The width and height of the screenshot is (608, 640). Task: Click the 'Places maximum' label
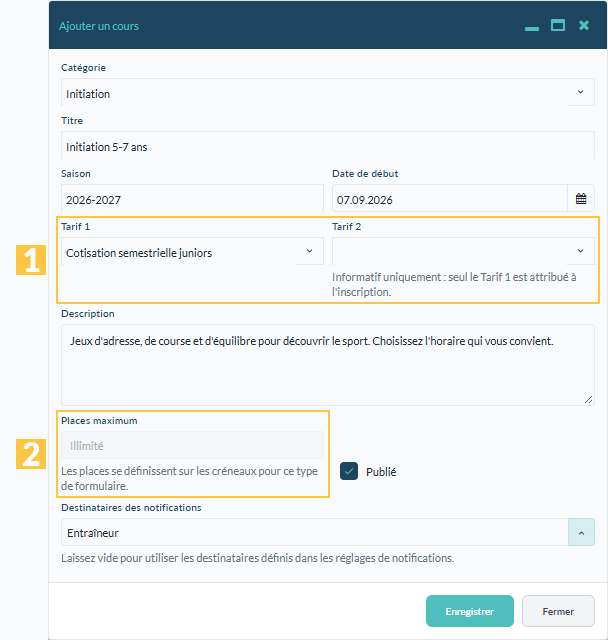click(x=99, y=420)
